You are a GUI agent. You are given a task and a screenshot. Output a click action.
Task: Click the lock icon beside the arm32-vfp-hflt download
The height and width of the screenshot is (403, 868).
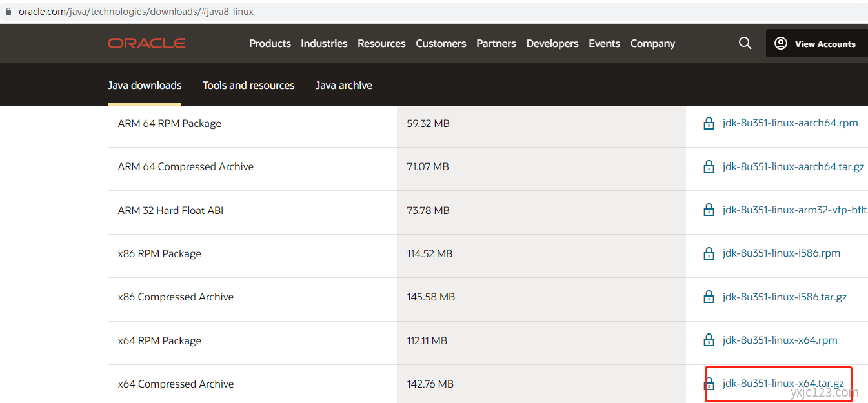[709, 210]
